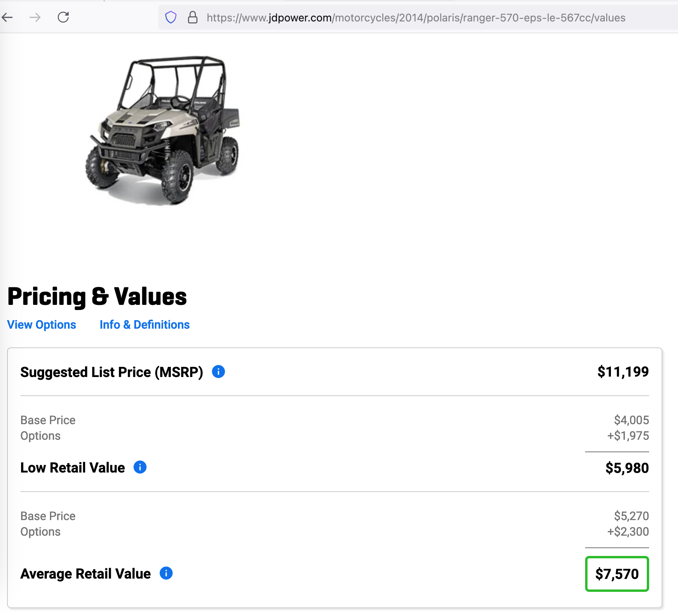Select the average retail options amount +$2,300

[628, 531]
